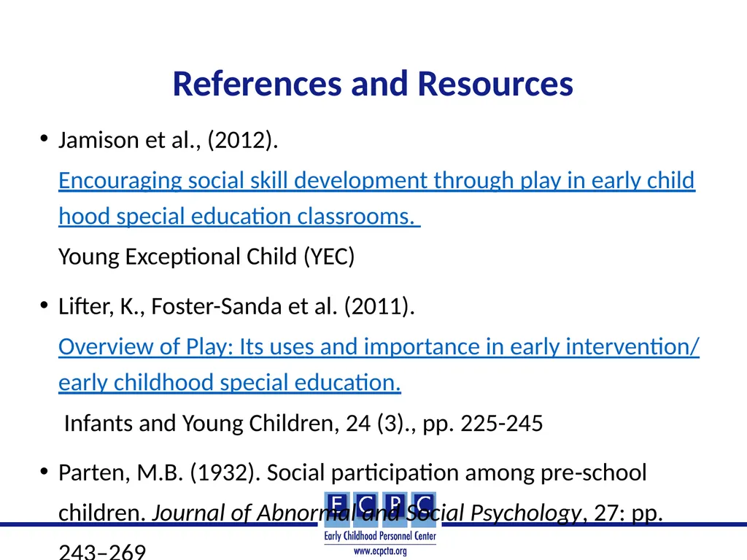Click 'Lifter, K., Foster-Sanda et al. (2011).' line
Viewport: 747px width, 560px height.
(x=236, y=306)
